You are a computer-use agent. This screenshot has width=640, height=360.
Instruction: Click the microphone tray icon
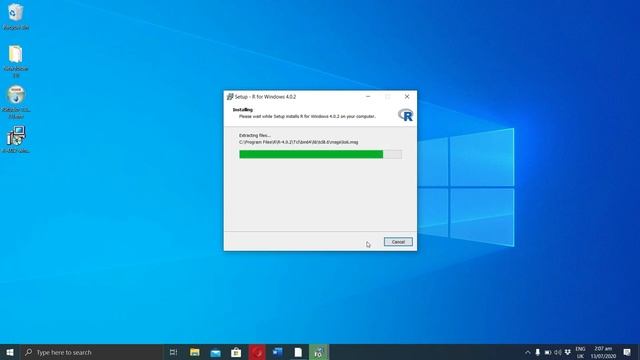(538, 352)
